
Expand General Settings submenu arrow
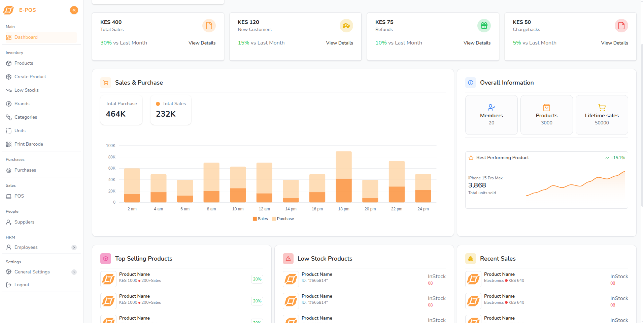(x=74, y=272)
